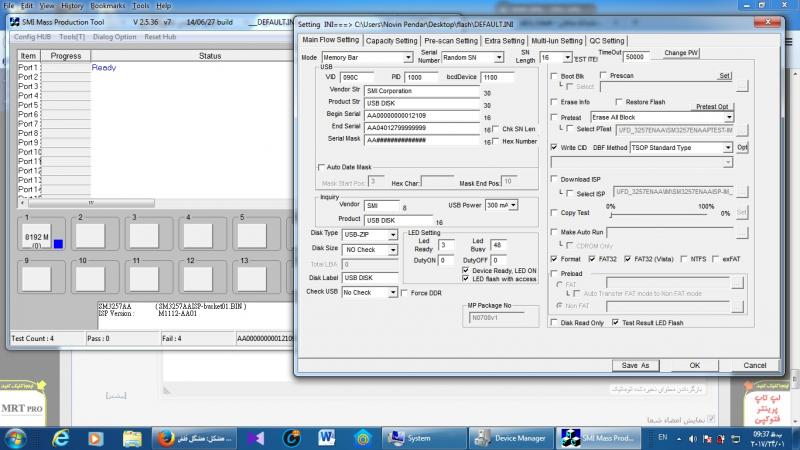Click the EN language indicator in tray
The height and width of the screenshot is (450, 800).
pyautogui.click(x=663, y=437)
